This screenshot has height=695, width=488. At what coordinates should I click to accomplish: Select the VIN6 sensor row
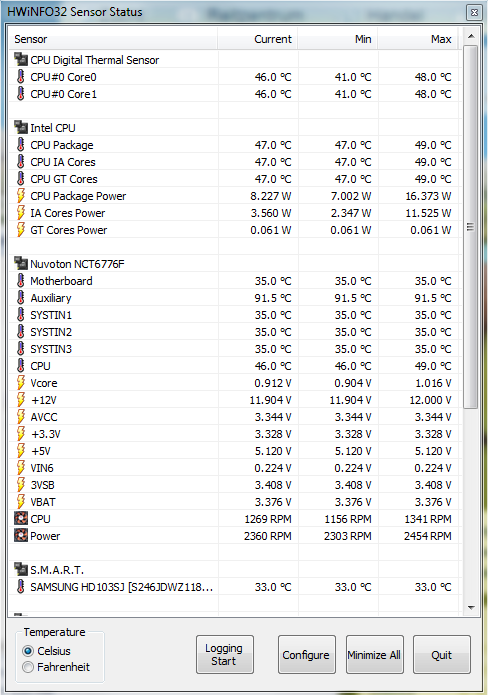234,468
